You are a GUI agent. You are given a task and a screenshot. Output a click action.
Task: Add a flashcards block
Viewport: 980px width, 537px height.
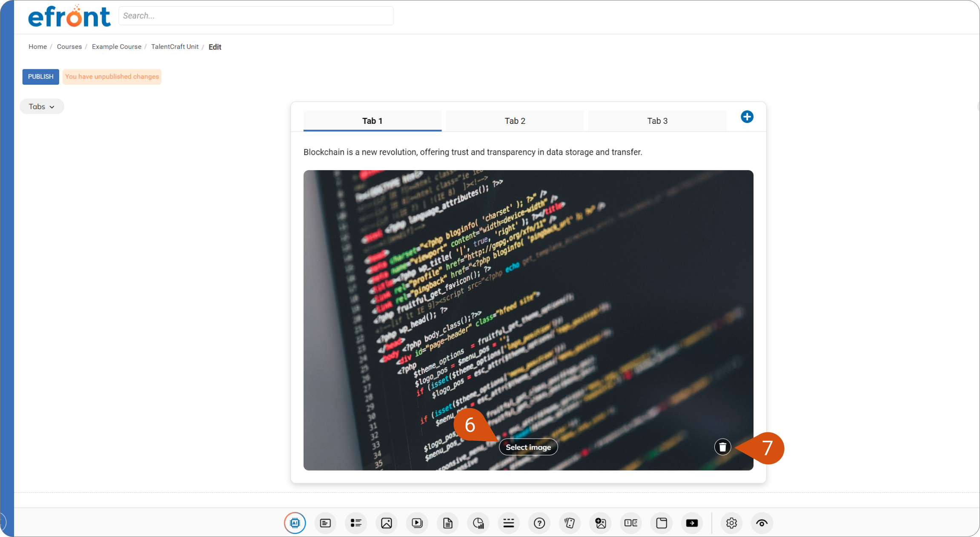(570, 523)
